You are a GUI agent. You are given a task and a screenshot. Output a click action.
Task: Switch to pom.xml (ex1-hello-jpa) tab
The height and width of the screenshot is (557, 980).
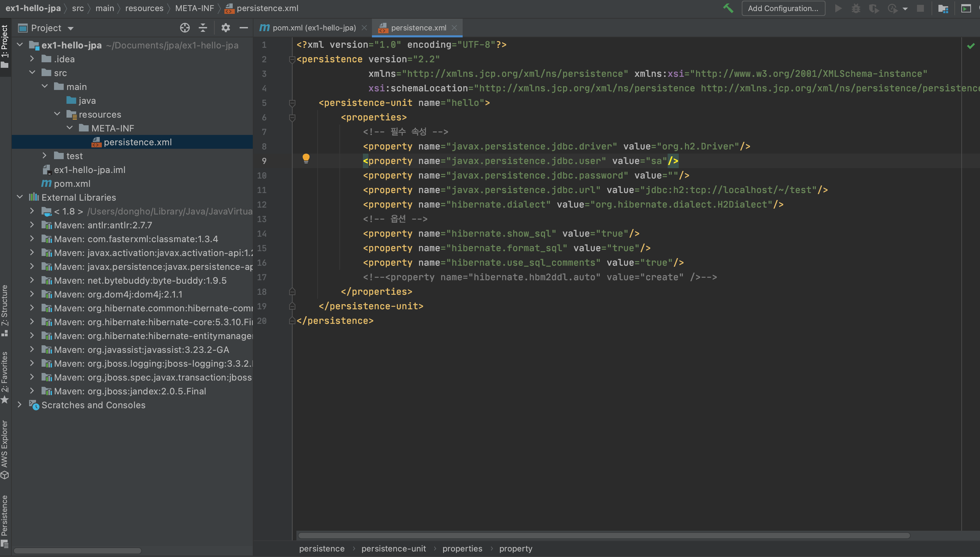[x=314, y=28]
